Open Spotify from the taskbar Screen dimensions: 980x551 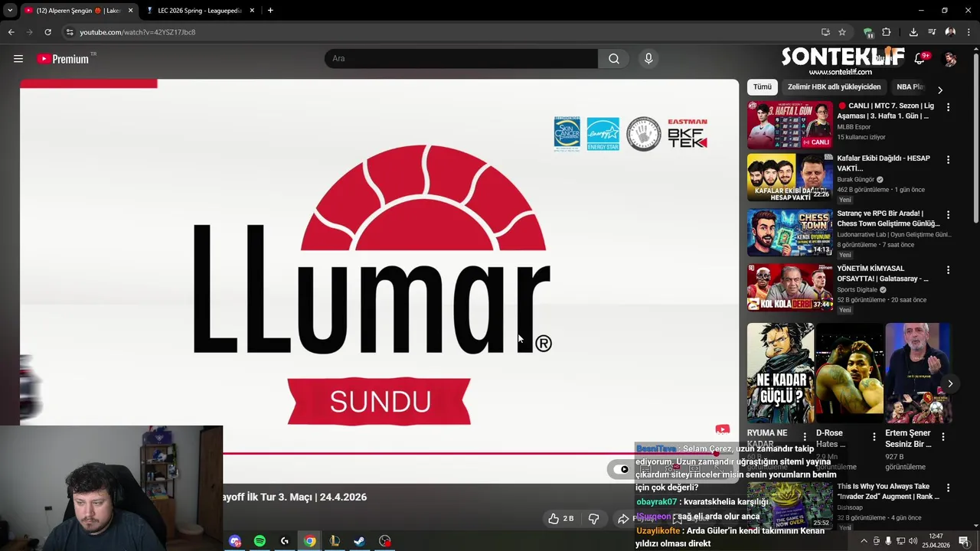tap(260, 541)
